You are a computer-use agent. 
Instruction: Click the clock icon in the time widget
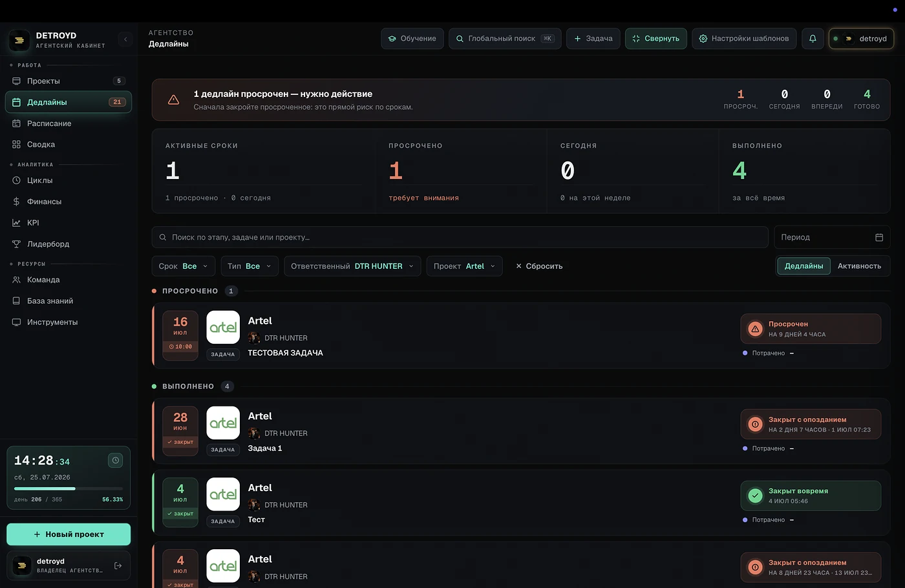point(115,461)
